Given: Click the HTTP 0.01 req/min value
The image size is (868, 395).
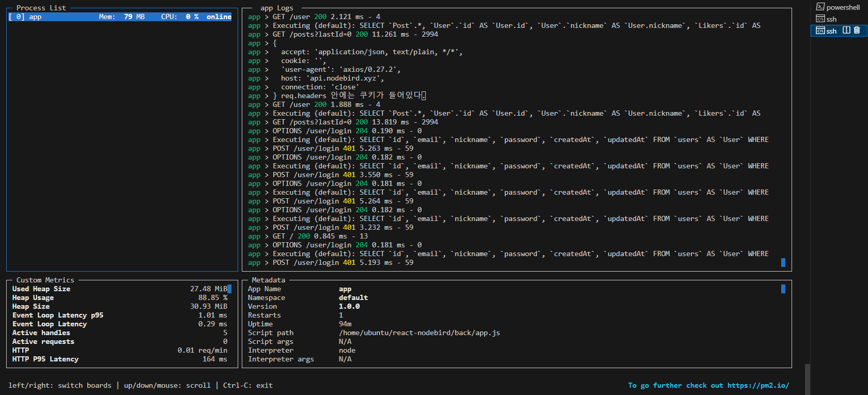Looking at the screenshot, I should pos(203,351).
